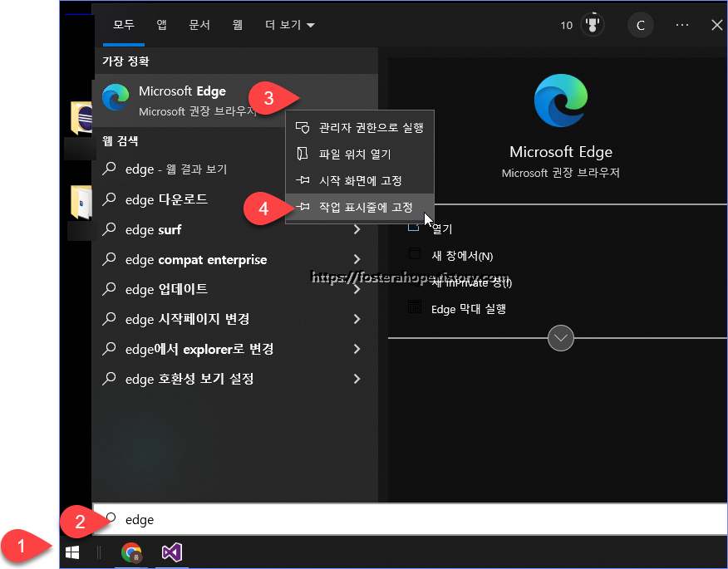This screenshot has height=569, width=728.
Task: Switch to the 웹 tab
Action: (x=237, y=25)
